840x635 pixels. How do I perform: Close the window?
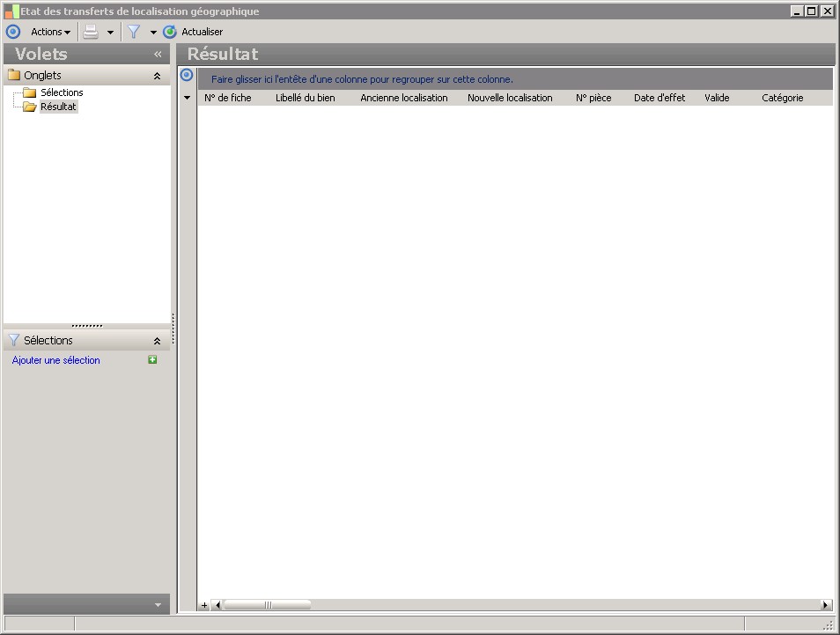tap(827, 11)
